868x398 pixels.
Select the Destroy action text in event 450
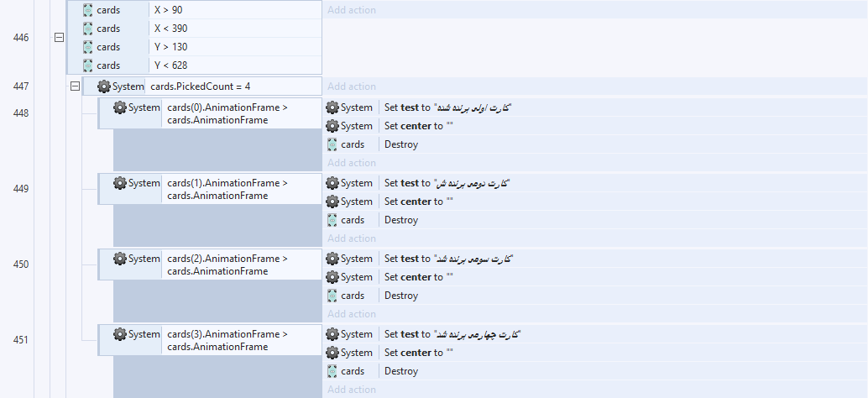tap(400, 296)
